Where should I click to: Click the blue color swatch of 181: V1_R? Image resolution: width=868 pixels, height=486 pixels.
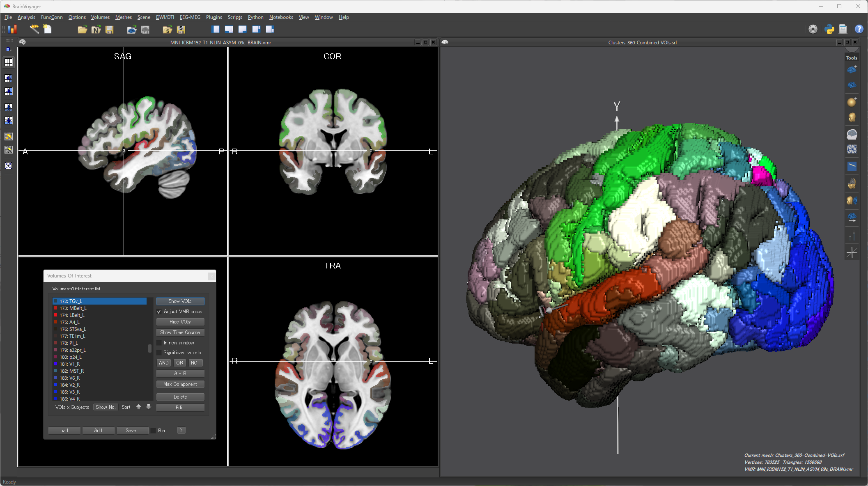point(55,364)
